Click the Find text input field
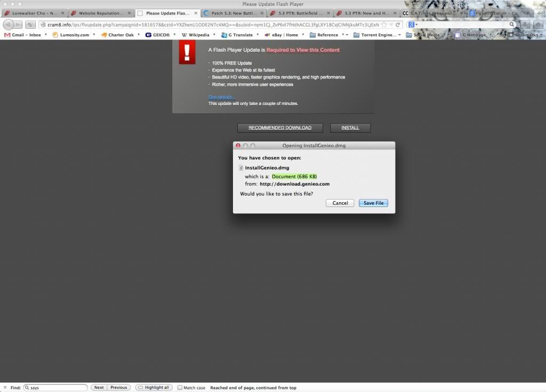This screenshot has height=392, width=546. 57,388
